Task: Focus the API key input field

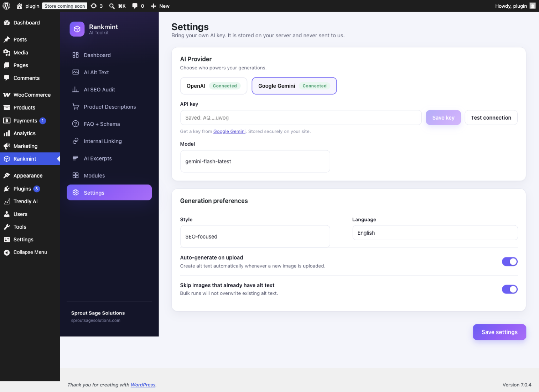Action: coord(301,118)
